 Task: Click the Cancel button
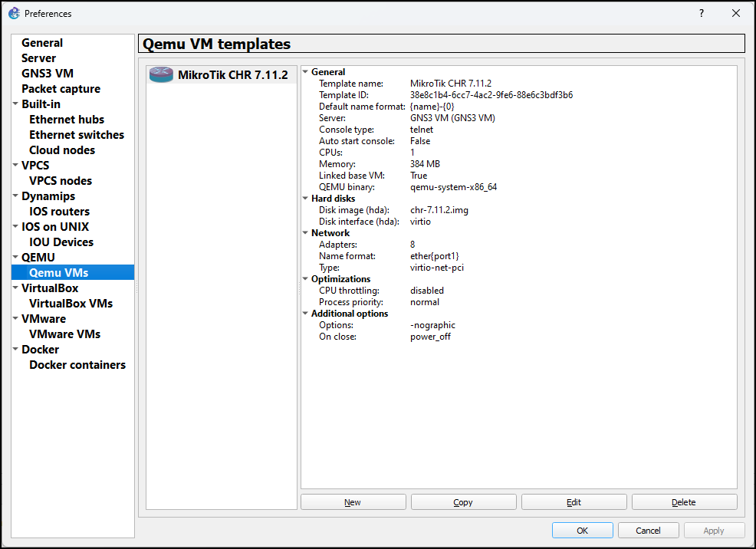[x=648, y=530]
